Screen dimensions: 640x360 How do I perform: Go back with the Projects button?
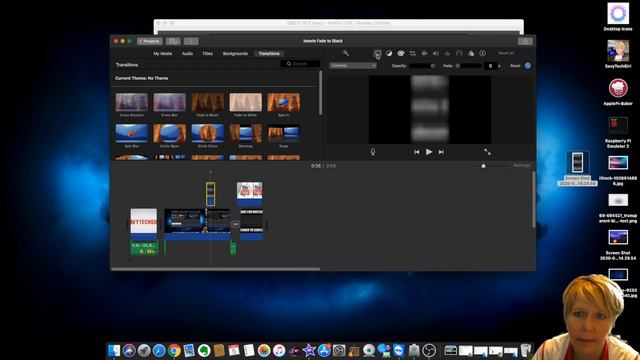pyautogui.click(x=149, y=41)
